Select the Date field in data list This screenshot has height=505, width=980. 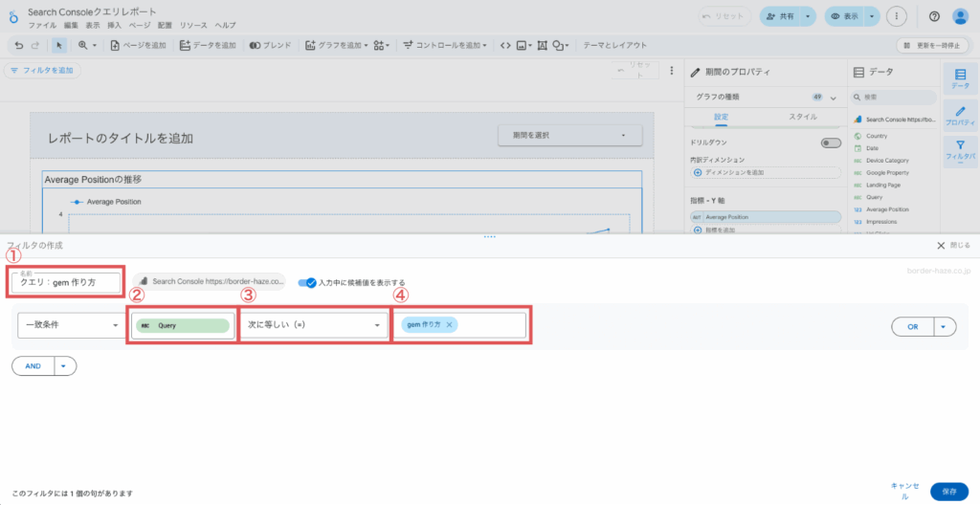click(x=873, y=148)
